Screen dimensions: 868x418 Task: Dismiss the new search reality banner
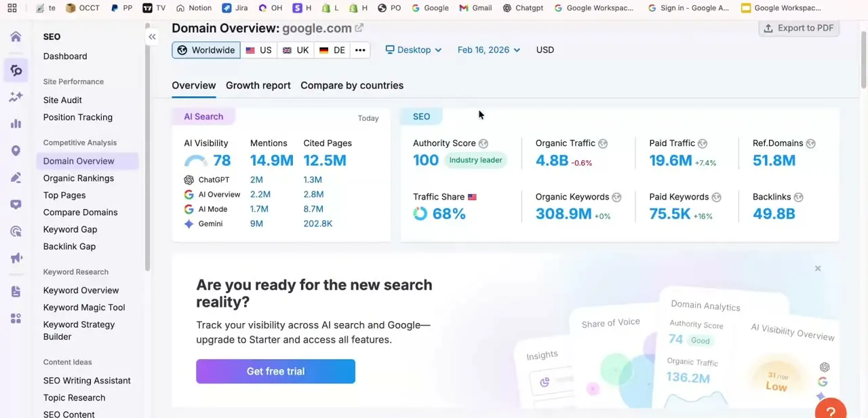(818, 269)
